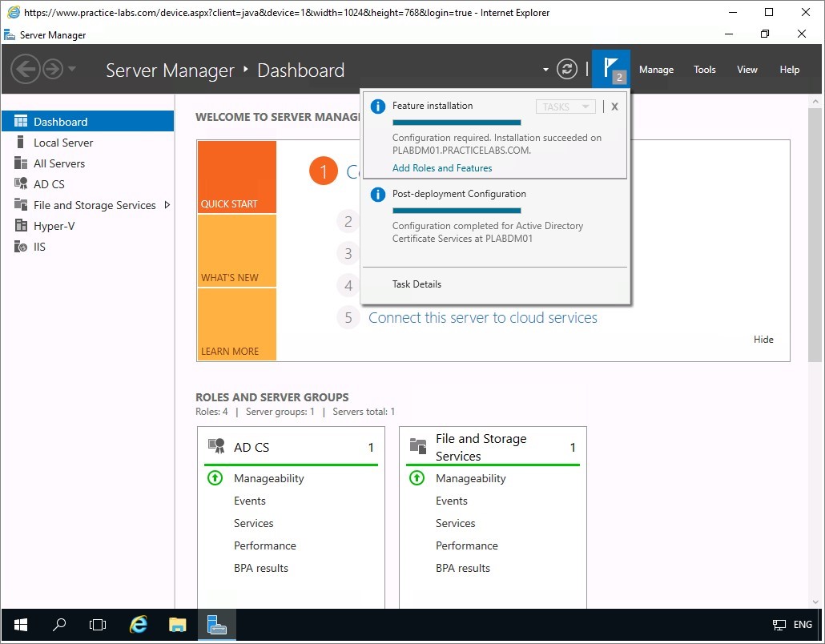Click the AD CS tile certificate icon
Image resolution: width=825 pixels, height=644 pixels.
point(216,446)
